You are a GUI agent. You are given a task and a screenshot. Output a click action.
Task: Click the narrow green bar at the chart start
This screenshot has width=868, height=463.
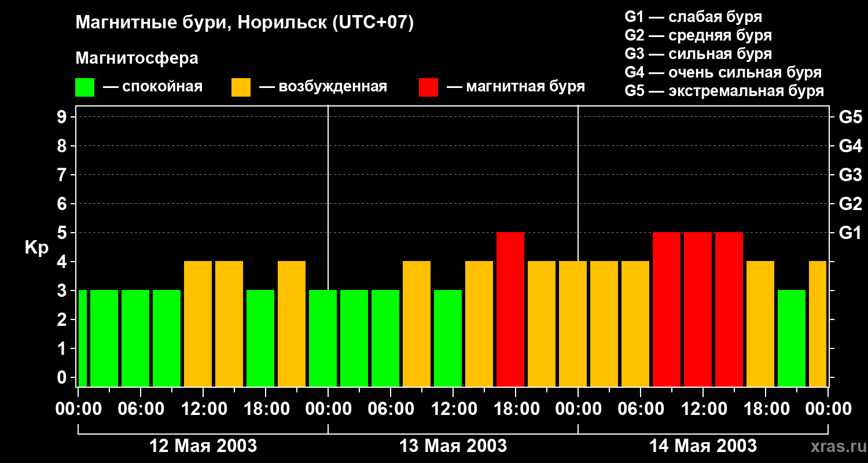coord(83,338)
